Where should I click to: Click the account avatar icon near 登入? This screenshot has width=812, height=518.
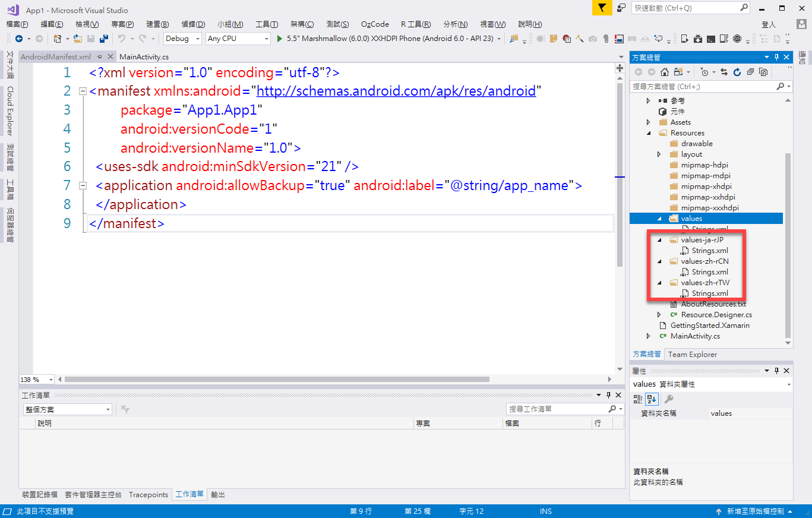(x=801, y=24)
